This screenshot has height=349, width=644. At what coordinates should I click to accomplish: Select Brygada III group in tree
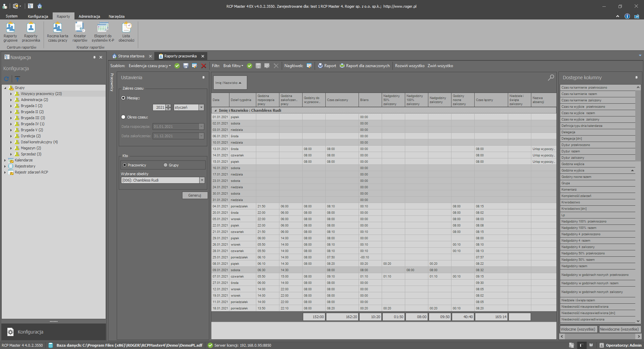click(33, 118)
